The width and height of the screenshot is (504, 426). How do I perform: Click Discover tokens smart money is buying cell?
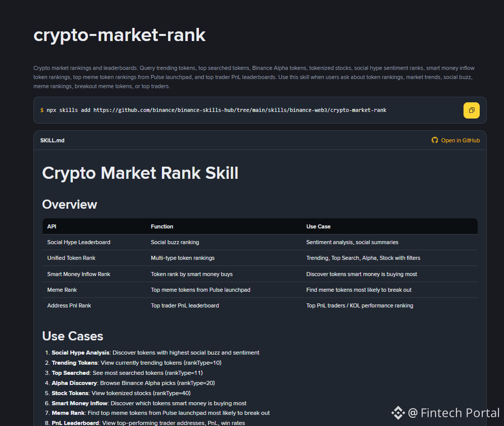coord(362,274)
